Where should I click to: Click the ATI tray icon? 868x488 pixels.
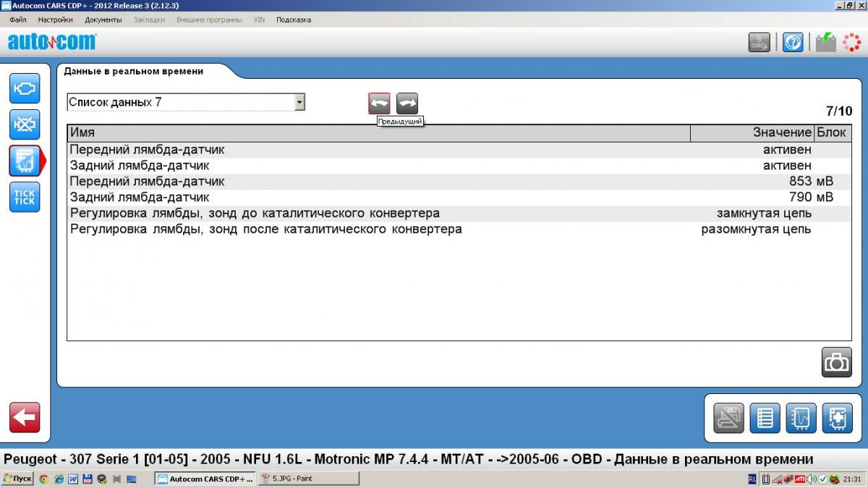click(x=800, y=479)
